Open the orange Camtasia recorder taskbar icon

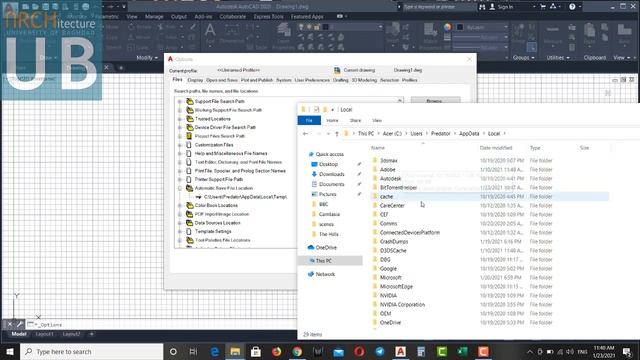[483, 351]
